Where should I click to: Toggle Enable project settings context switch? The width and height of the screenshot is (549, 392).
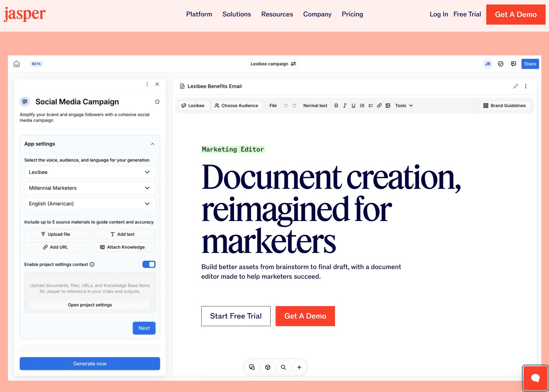pyautogui.click(x=149, y=264)
